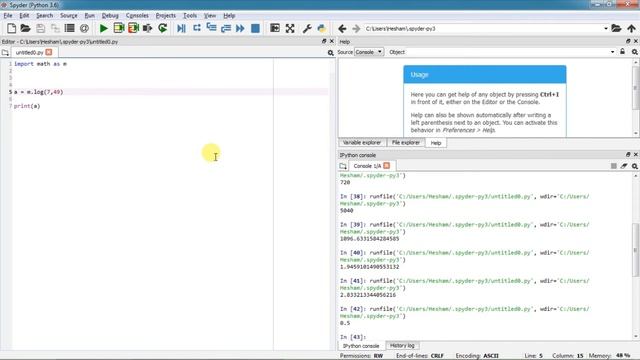Image resolution: width=640 pixels, height=360 pixels.
Task: Click the list-style toolbar icon beside the @ icon
Action: [x=70, y=28]
